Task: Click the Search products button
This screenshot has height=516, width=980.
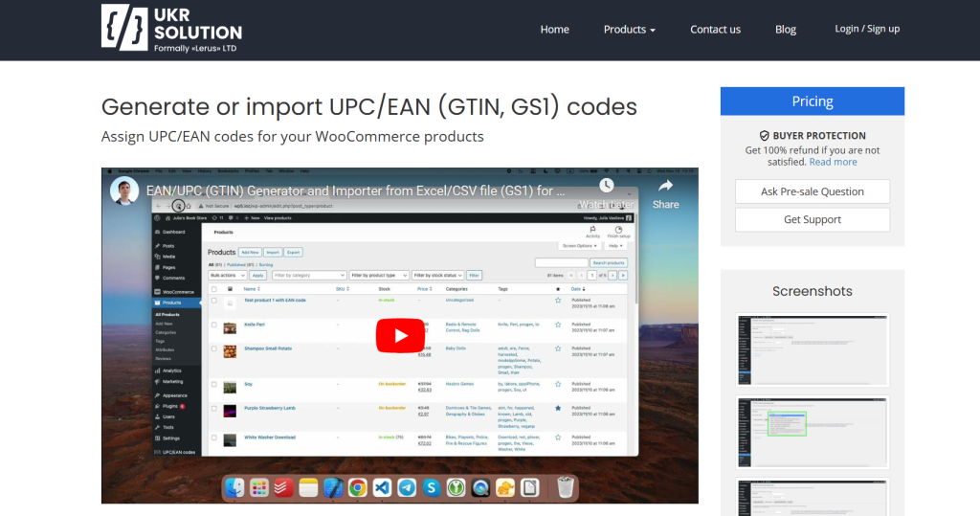Action: click(x=608, y=262)
